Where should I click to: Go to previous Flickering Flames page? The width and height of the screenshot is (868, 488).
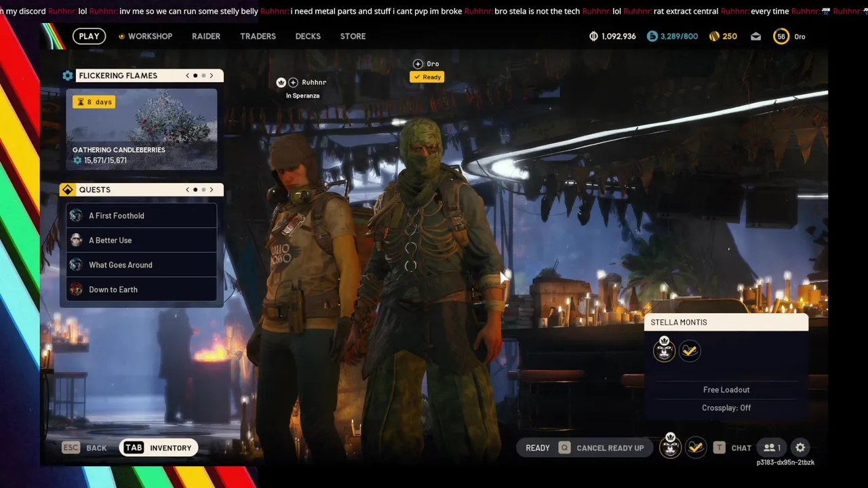[188, 75]
